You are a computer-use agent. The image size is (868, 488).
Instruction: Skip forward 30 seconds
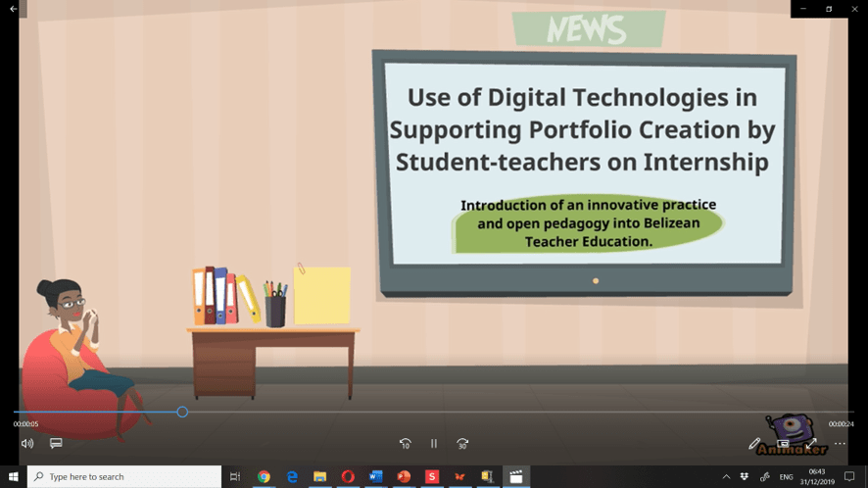pos(462,444)
